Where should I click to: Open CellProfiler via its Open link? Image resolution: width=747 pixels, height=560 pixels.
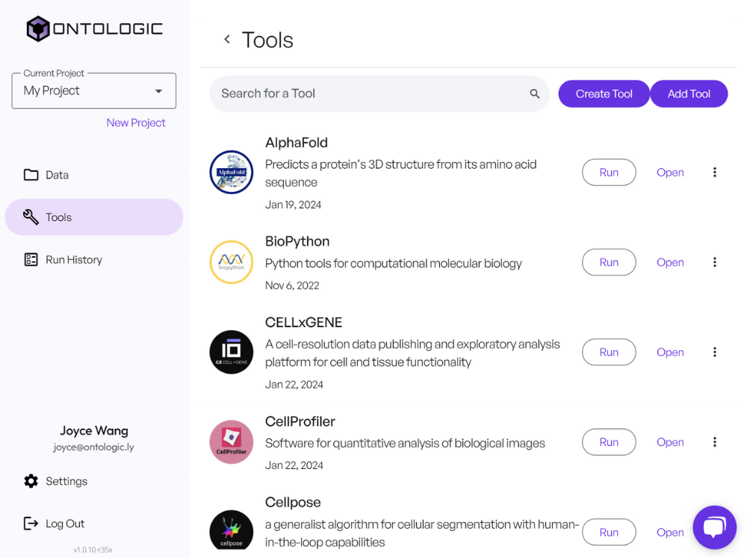[x=669, y=442]
